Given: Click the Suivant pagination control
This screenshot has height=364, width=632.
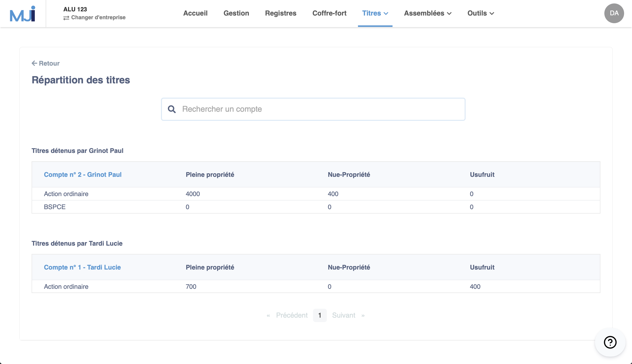Looking at the screenshot, I should coord(343,315).
